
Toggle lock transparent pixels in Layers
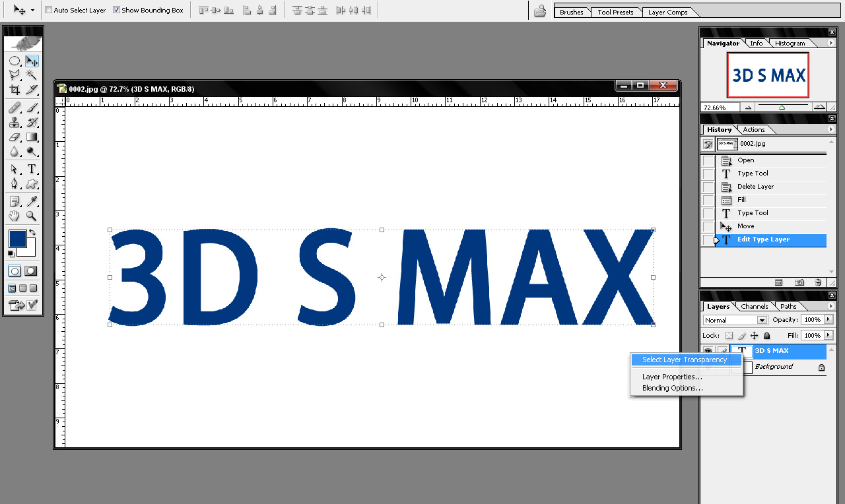click(729, 336)
